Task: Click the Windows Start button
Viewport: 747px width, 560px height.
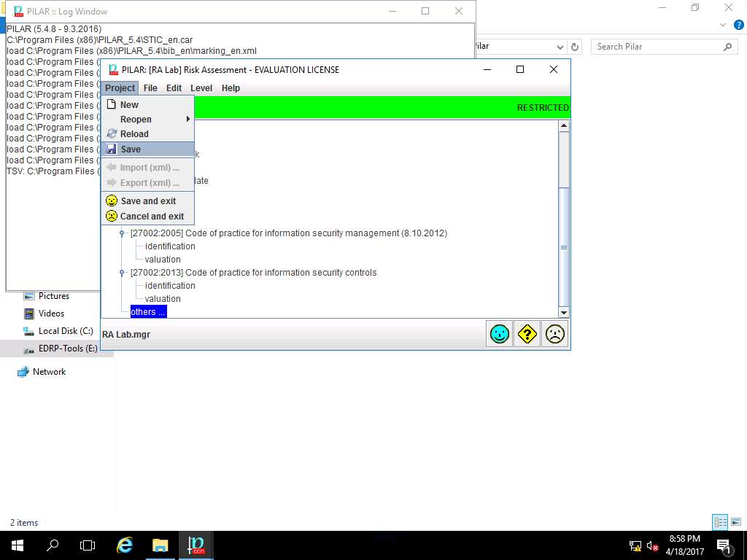Action: coord(18,545)
